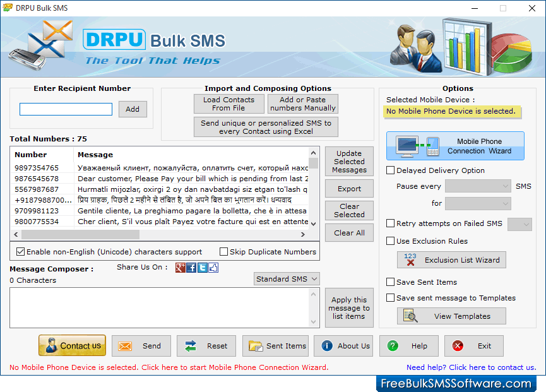546x392 pixels.
Task: Click Need help contact us link
Action: point(471,367)
